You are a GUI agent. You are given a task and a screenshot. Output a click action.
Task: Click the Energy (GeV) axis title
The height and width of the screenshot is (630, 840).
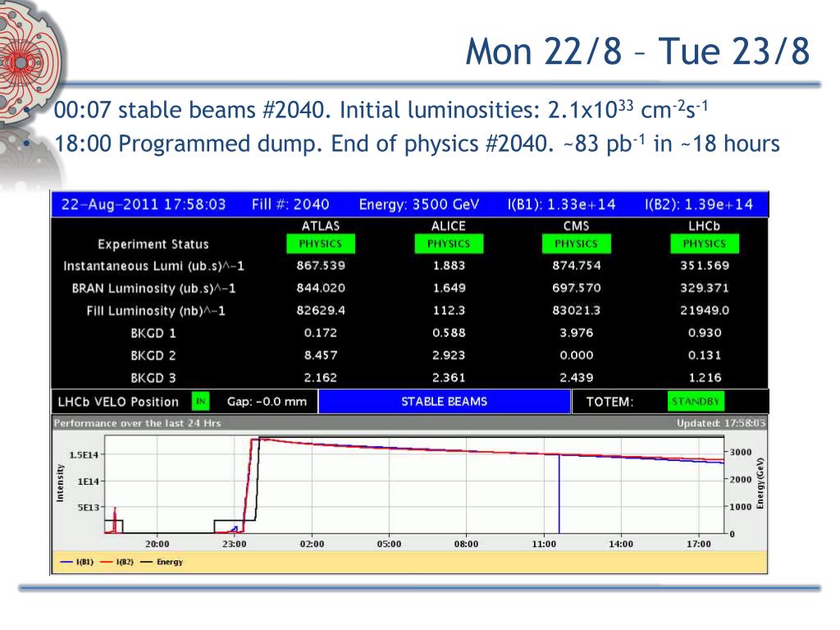coord(760,483)
